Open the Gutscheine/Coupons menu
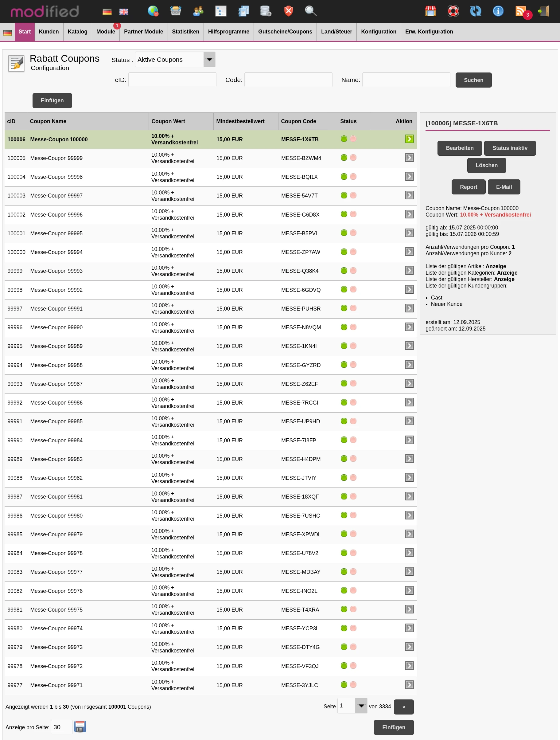 pyautogui.click(x=285, y=32)
